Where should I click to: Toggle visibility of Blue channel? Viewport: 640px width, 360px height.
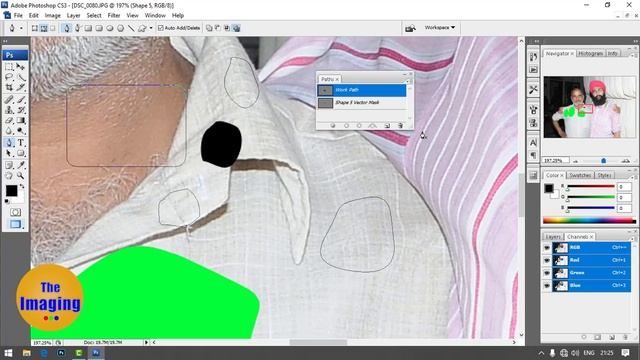pos(547,286)
